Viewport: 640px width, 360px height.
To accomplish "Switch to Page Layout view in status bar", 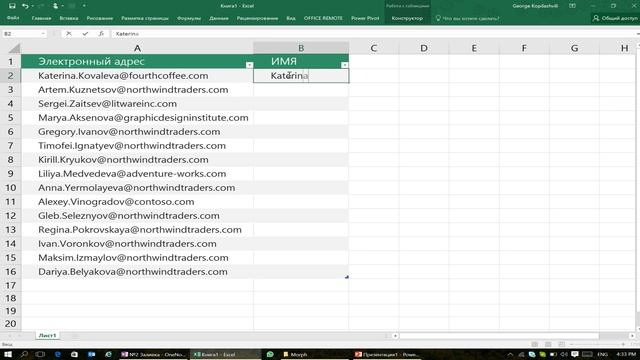I will [548, 344].
